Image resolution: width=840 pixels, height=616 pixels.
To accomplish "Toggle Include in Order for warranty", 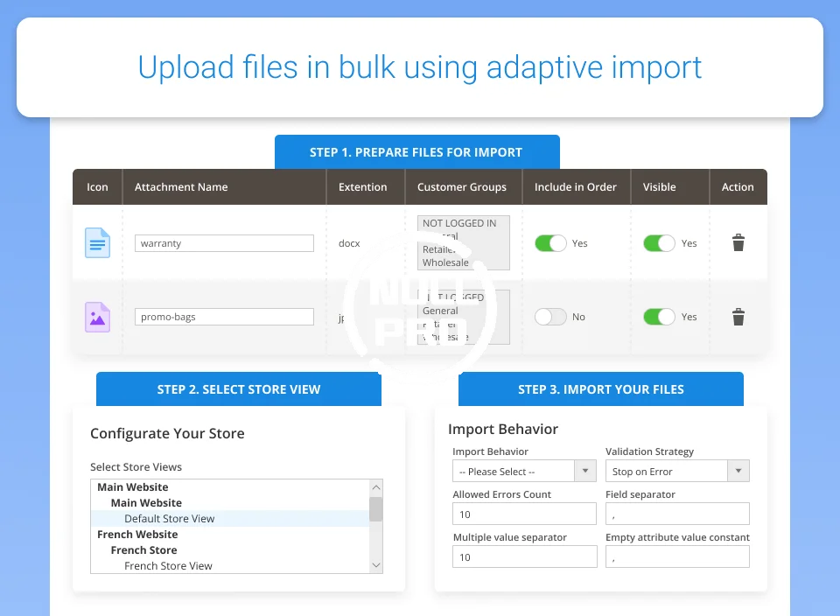I will point(550,243).
